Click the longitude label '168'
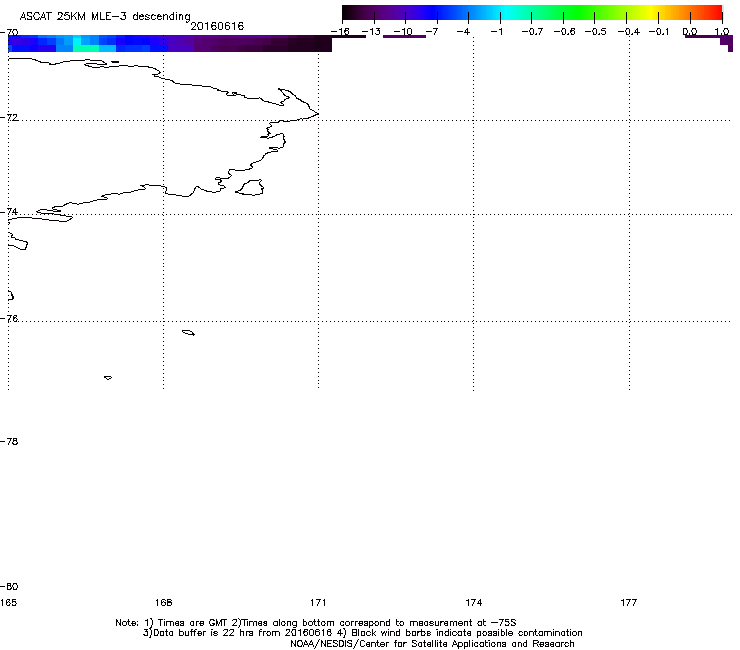 [163, 602]
